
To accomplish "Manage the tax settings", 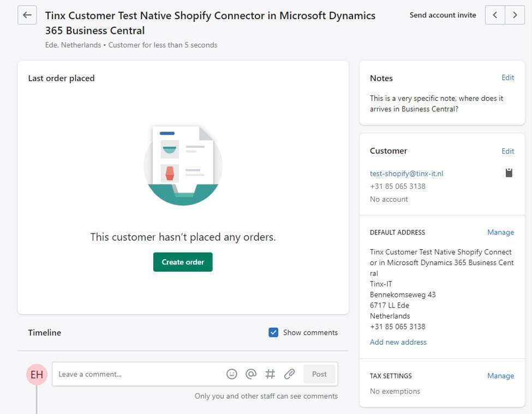I will click(x=500, y=376).
